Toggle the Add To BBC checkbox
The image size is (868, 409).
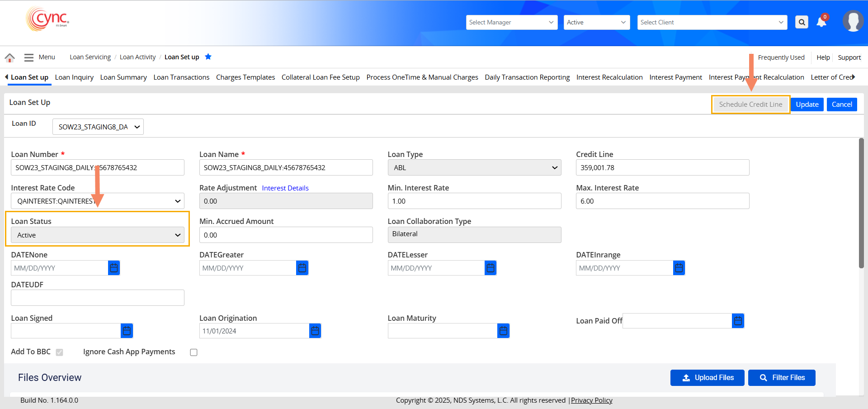click(x=59, y=352)
